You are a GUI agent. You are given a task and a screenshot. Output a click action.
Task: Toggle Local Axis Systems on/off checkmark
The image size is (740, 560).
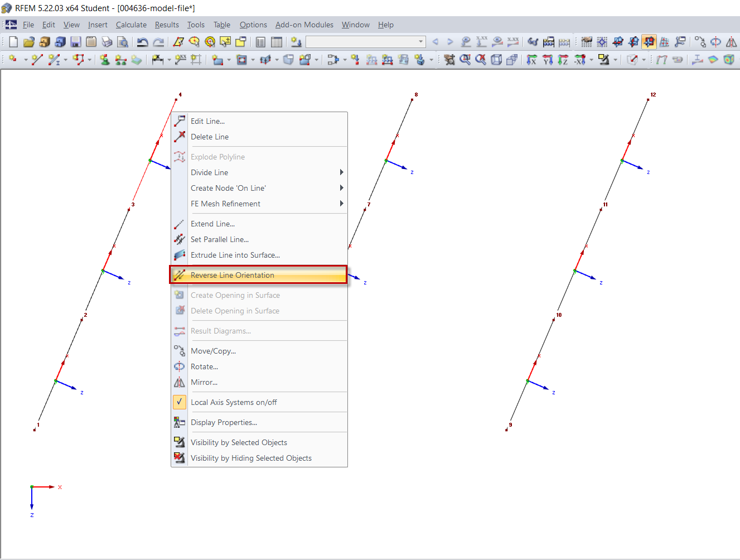(x=179, y=402)
